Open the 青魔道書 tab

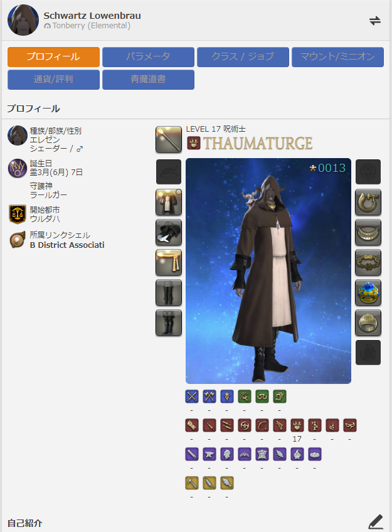click(148, 80)
